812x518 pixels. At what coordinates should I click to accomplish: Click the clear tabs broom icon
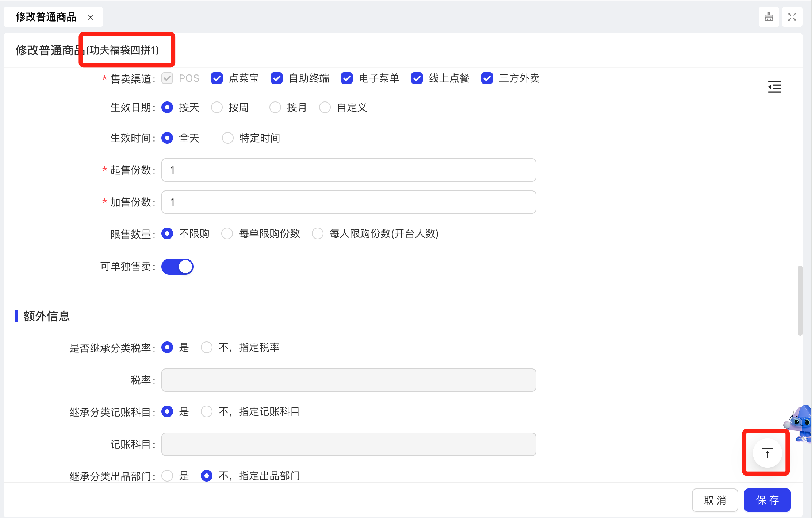[769, 17]
